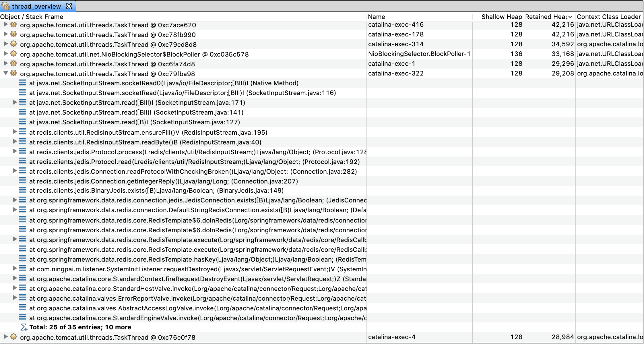Screen dimensions: 644x344
Task: Expand JedisConnection.exists stack frame
Action: [15, 200]
